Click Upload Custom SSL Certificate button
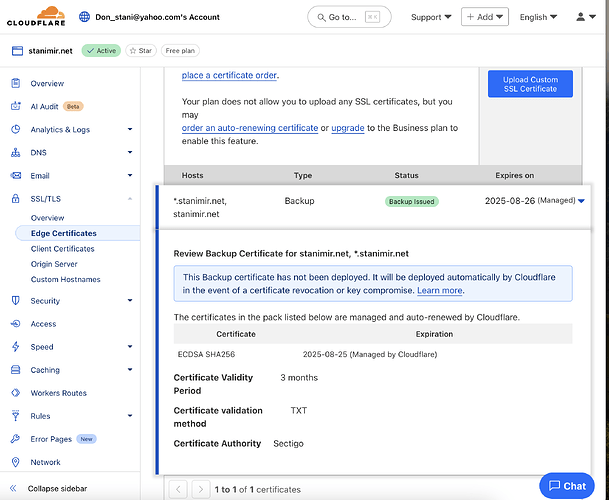 (530, 84)
